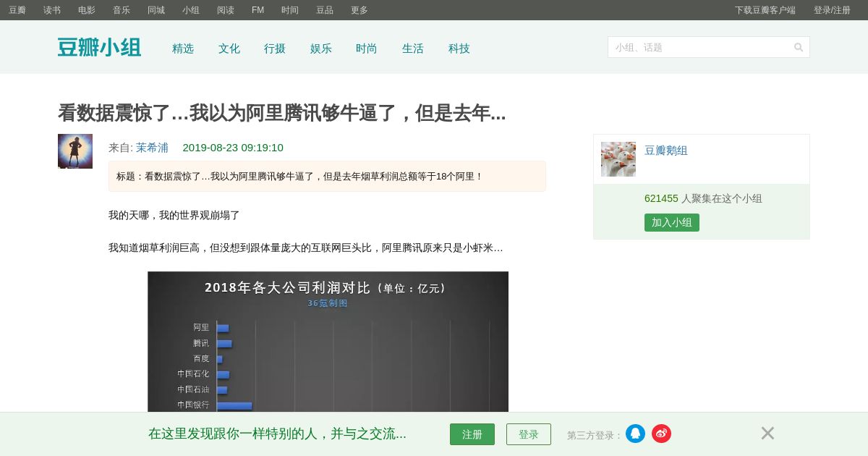Open the author's avatar image
The image size is (868, 456).
point(75,151)
